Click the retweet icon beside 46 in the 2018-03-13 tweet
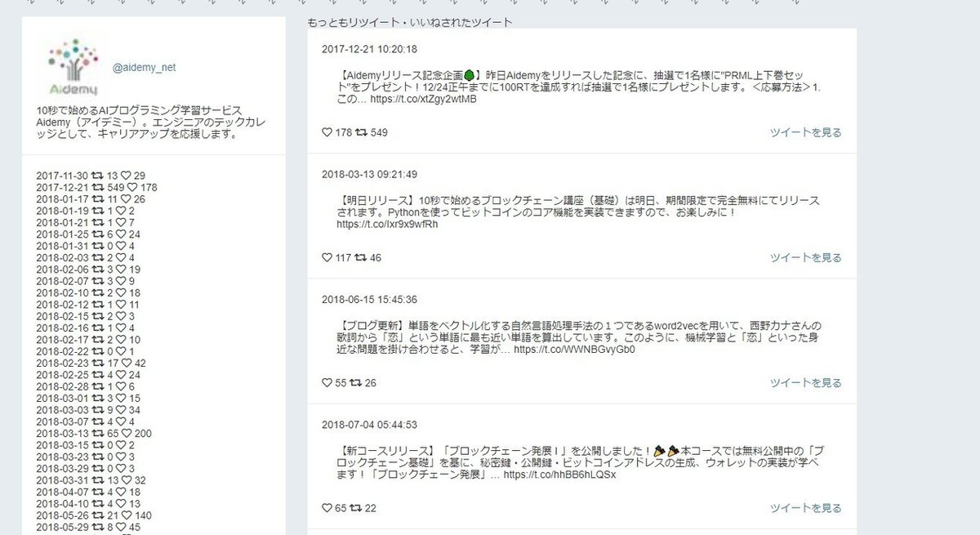 tap(361, 258)
